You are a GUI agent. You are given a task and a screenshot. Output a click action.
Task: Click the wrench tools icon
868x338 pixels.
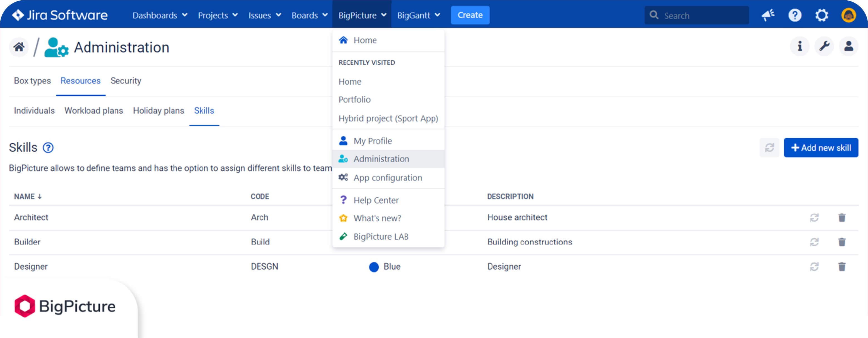pyautogui.click(x=824, y=46)
